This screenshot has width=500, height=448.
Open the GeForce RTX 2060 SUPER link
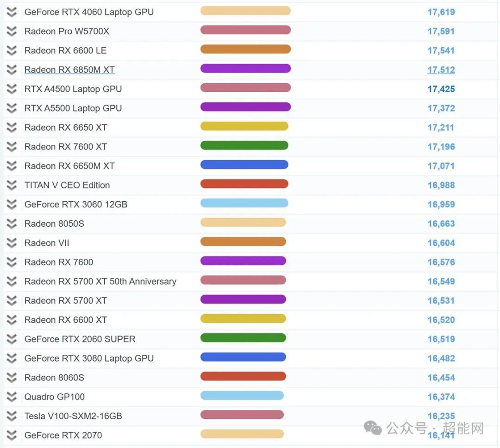click(x=80, y=339)
